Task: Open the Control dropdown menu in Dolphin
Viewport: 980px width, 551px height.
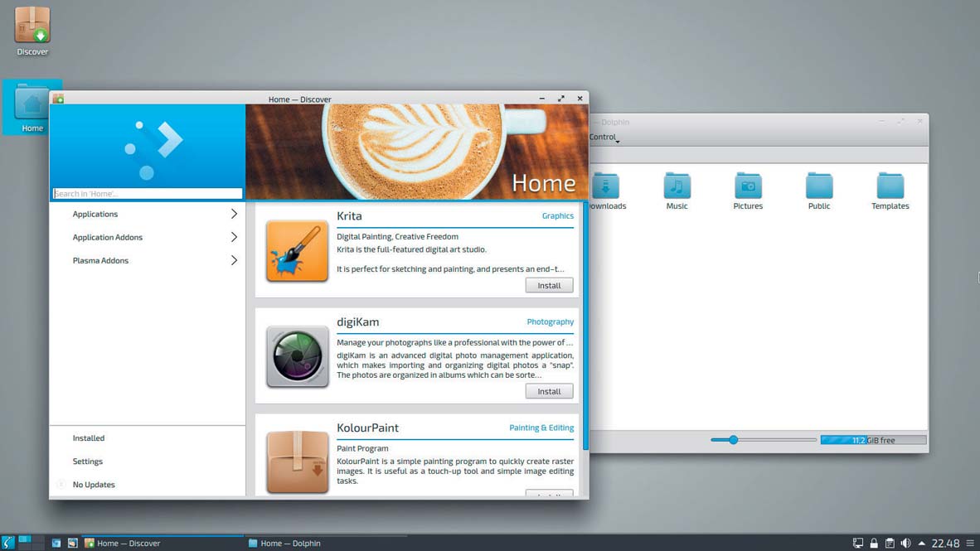Action: [604, 137]
